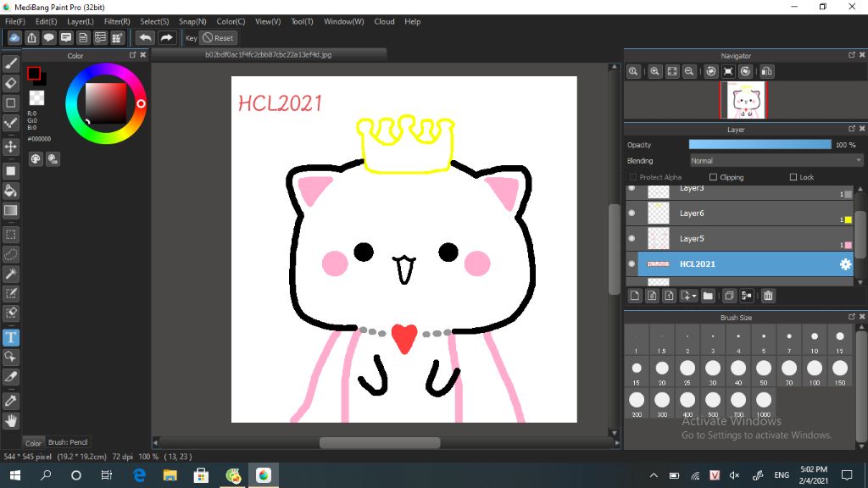Open the Window menu
Image resolution: width=868 pixels, height=488 pixels.
tap(344, 21)
